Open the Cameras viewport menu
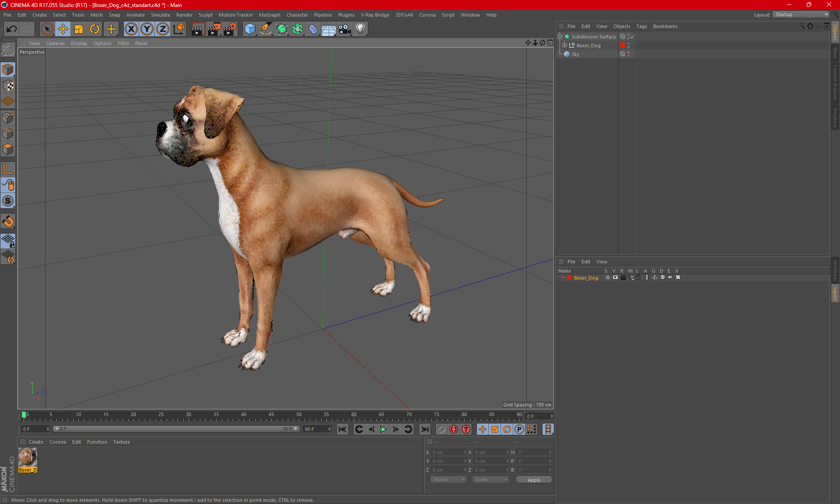 55,43
